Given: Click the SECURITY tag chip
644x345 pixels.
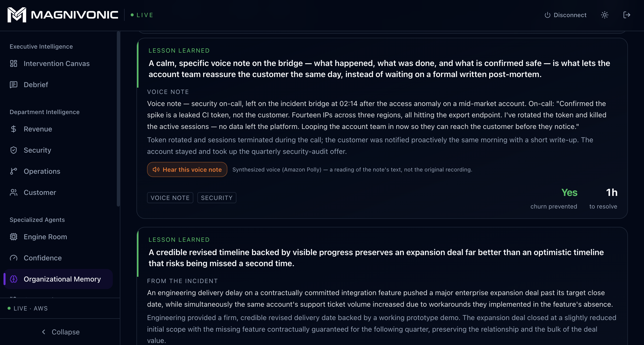Looking at the screenshot, I should tap(217, 198).
